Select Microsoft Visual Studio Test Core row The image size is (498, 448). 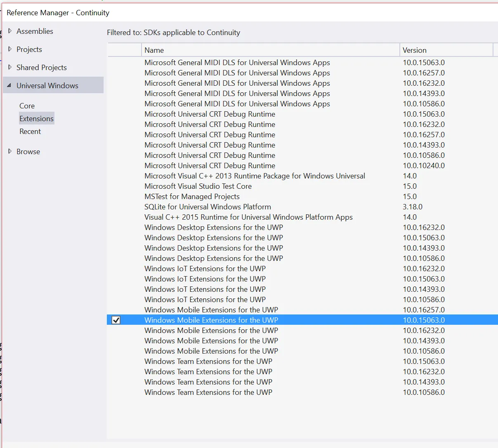(x=302, y=186)
